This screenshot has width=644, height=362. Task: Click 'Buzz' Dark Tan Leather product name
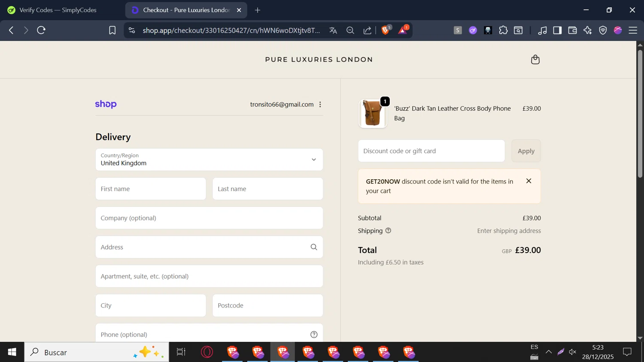[x=453, y=113]
